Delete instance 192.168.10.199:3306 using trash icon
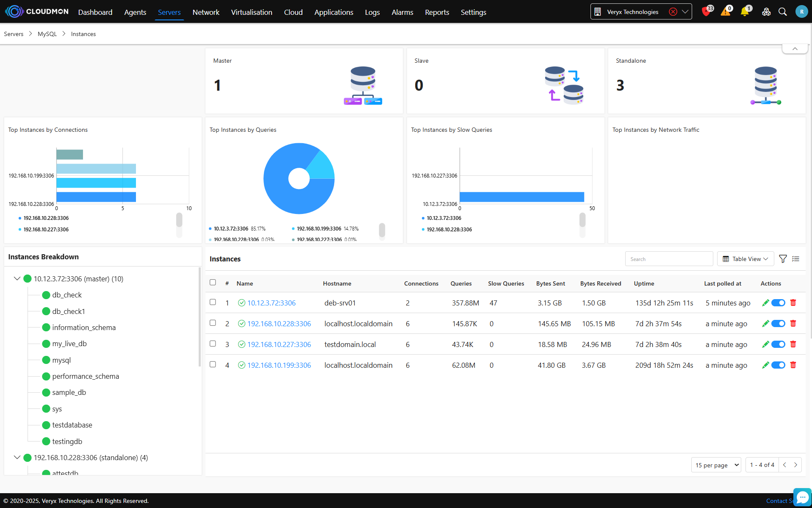Screen dimensions: 812x508 pos(793,365)
